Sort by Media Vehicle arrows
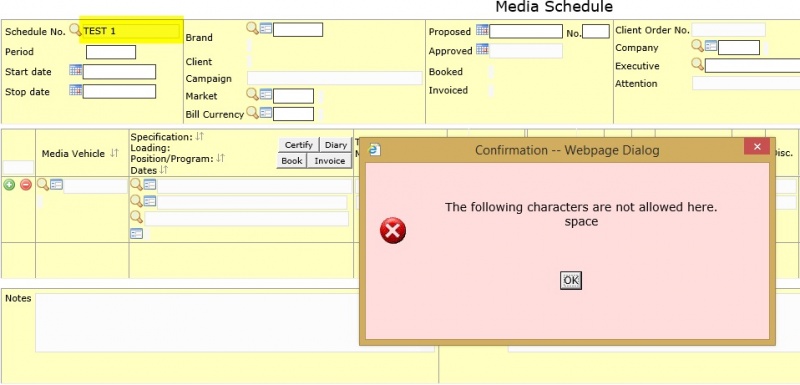 [114, 153]
